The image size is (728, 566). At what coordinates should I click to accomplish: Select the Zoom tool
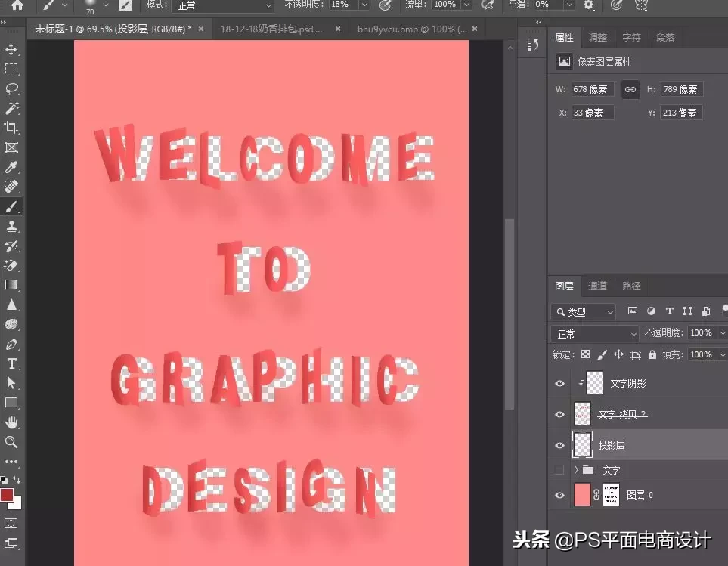click(11, 441)
